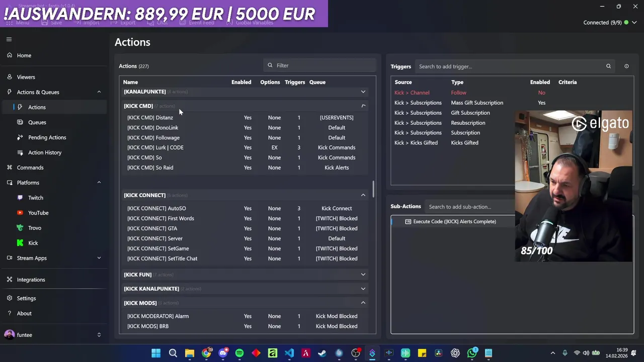Open Visual Studio Code from taskbar

289,353
